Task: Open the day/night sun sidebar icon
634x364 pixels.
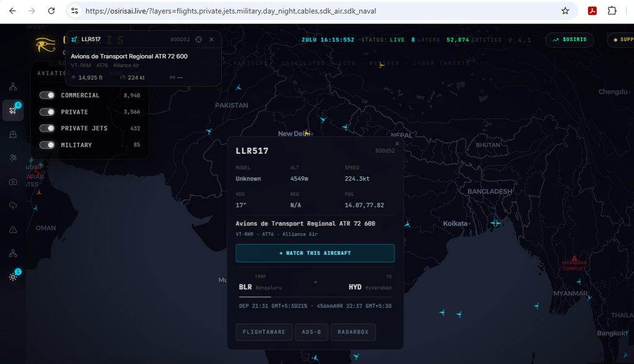Action: click(x=13, y=277)
